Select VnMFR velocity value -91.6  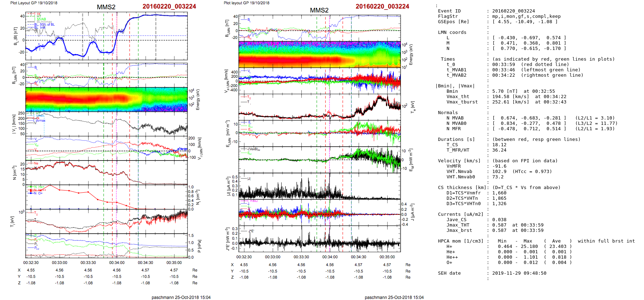click(x=499, y=166)
